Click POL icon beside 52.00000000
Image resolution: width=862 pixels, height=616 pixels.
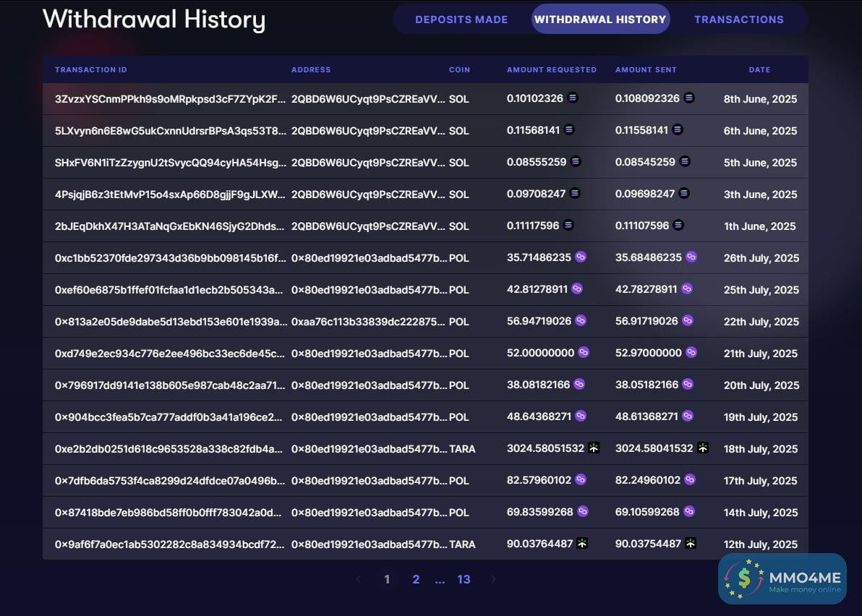(x=584, y=352)
